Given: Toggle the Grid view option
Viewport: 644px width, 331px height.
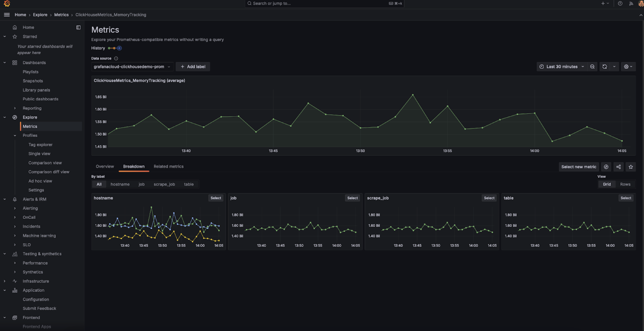Looking at the screenshot, I should click(x=606, y=184).
